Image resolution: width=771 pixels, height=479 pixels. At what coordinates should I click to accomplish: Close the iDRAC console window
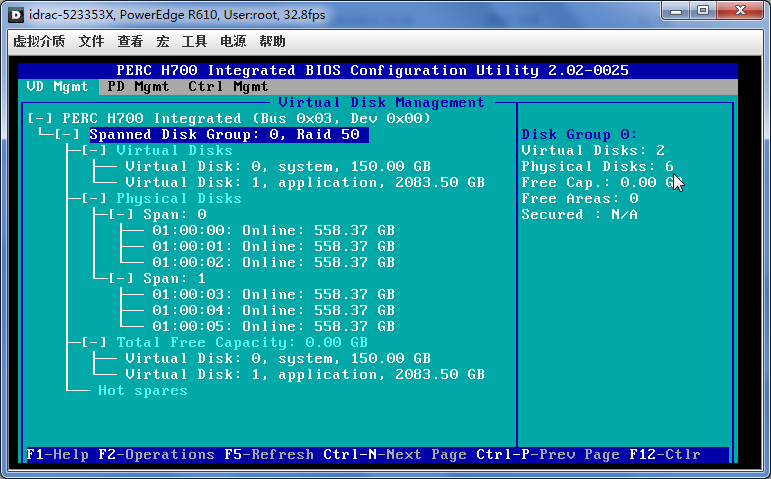coord(741,11)
